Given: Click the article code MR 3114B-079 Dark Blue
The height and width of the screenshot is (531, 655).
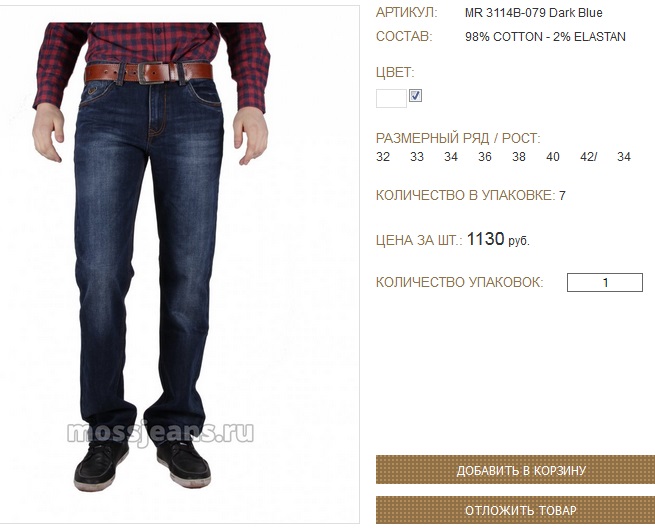Looking at the screenshot, I should coord(533,13).
